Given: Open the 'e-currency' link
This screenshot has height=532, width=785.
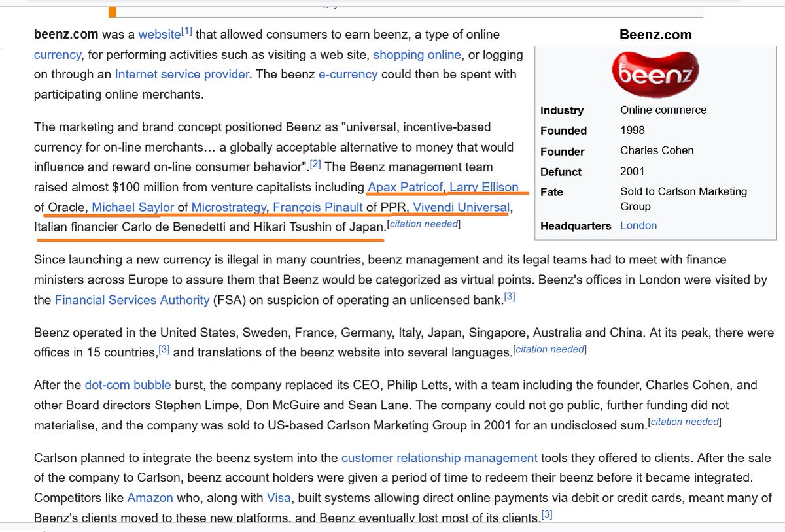Looking at the screenshot, I should point(347,75).
